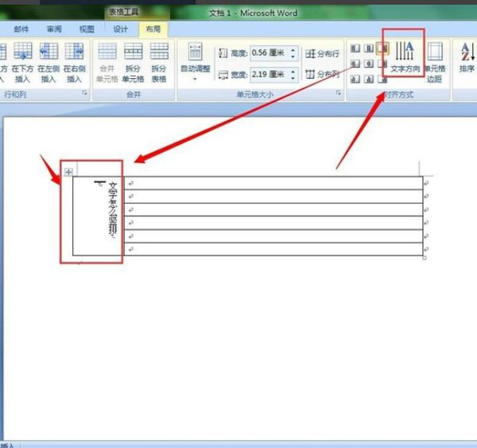This screenshot has height=448, width=477.
Task: Select the align top right toggle
Action: tap(382, 48)
